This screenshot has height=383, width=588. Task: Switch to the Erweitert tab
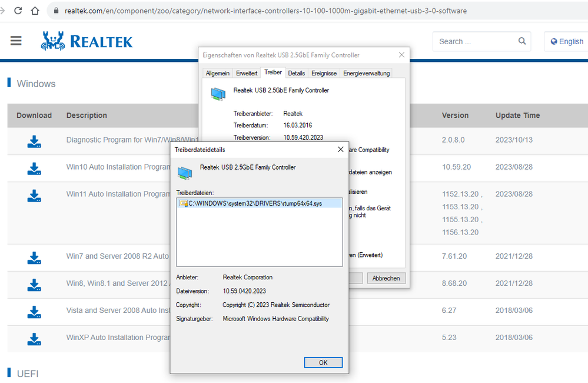click(x=247, y=73)
